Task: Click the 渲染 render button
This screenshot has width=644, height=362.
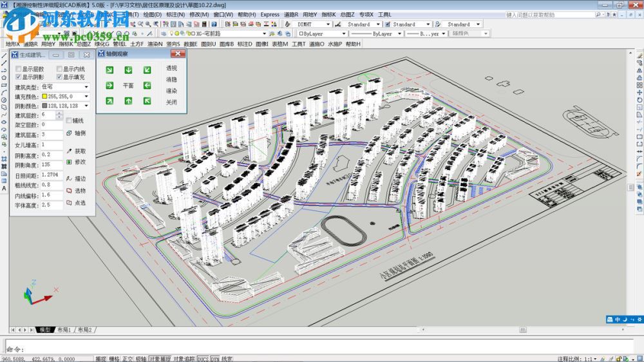Action: point(171,91)
